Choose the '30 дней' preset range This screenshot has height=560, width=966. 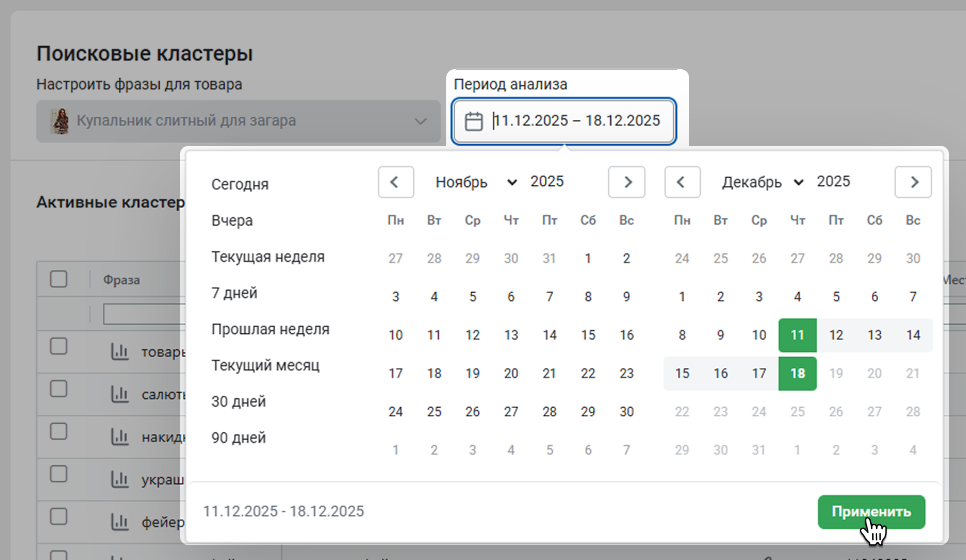(239, 401)
